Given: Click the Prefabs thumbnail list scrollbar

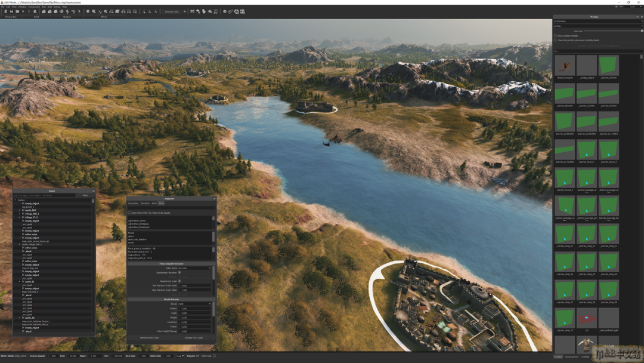Looking at the screenshot, I should coord(641,57).
